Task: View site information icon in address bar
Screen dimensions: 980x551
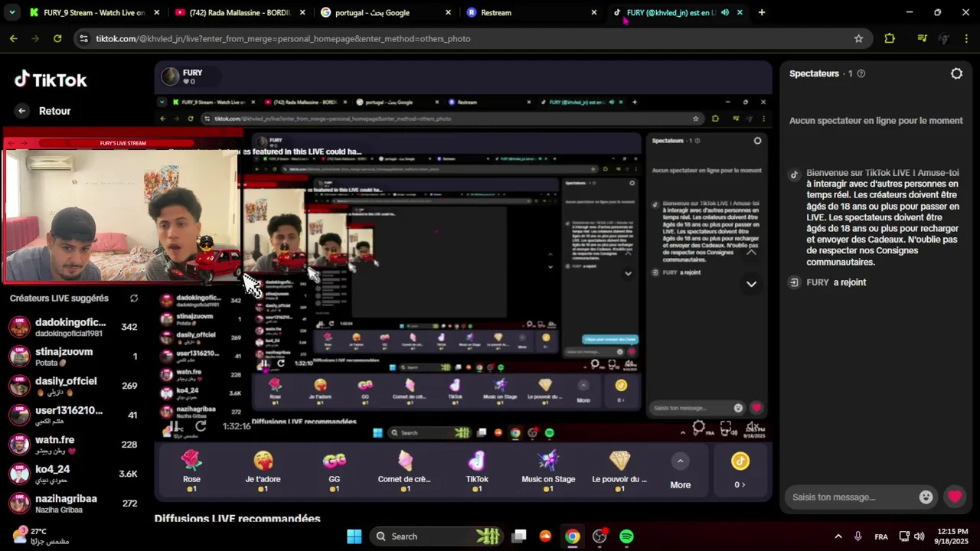Action: 83,38
